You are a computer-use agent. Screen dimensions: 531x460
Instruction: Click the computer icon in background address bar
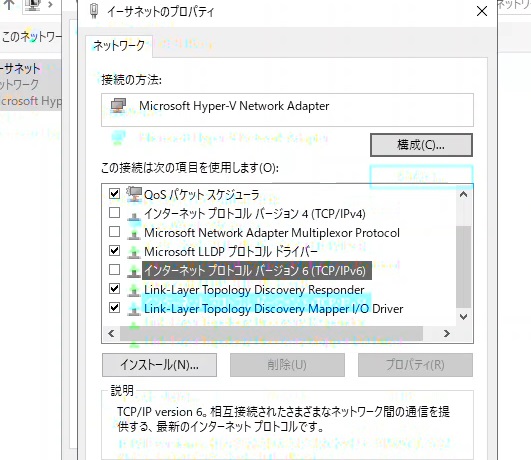point(33,5)
